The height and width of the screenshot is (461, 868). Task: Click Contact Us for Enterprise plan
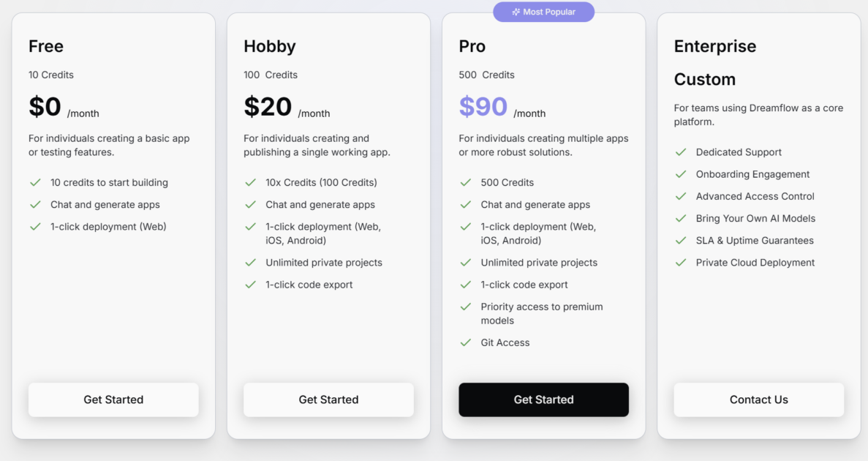coord(758,400)
